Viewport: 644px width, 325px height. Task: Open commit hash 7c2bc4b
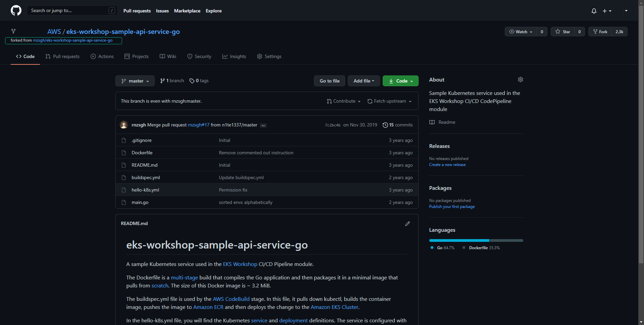coord(333,125)
